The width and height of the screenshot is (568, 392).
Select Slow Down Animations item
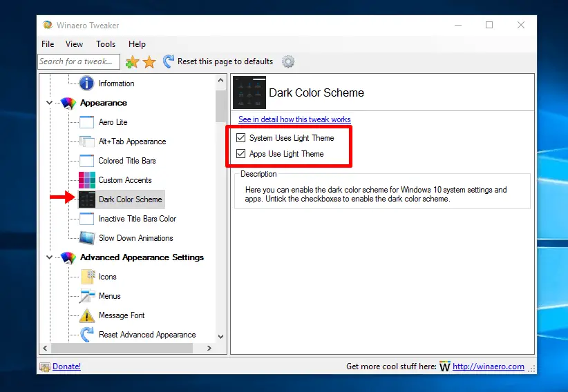tap(136, 238)
